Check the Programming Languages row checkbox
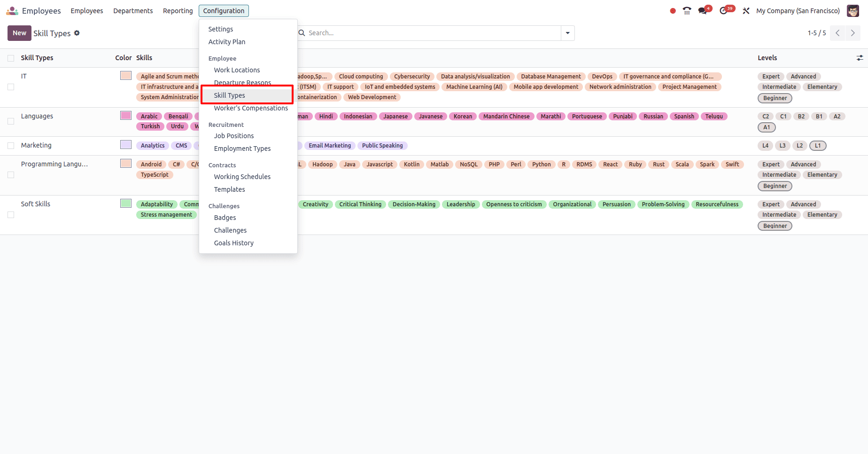Screen dimensions: 868x454 11,175
